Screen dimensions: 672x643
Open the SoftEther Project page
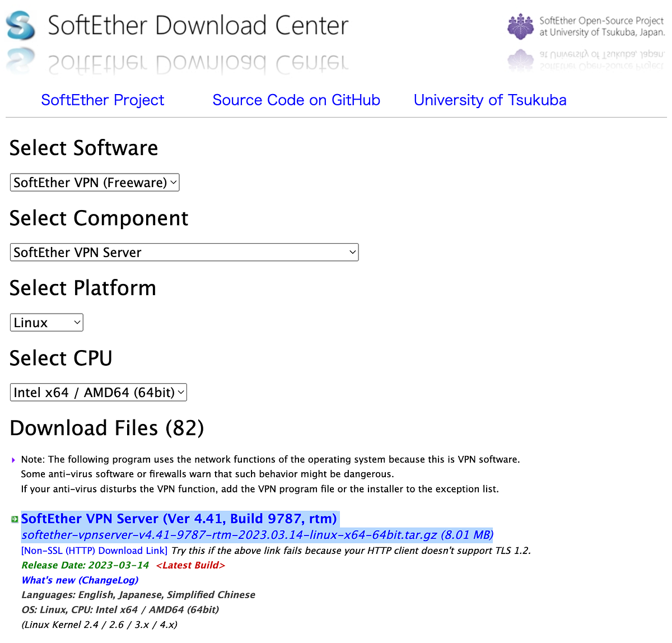[x=102, y=100]
